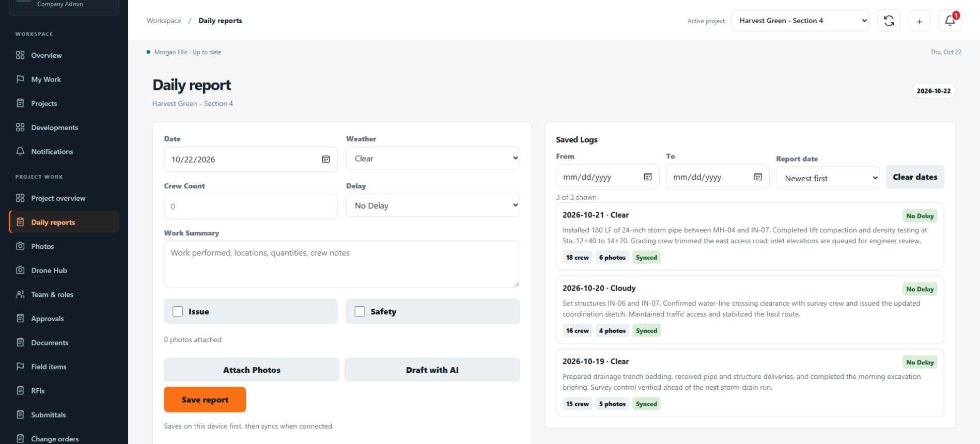Click into the Work Summary text area
The image size is (980, 444).
[x=342, y=264]
